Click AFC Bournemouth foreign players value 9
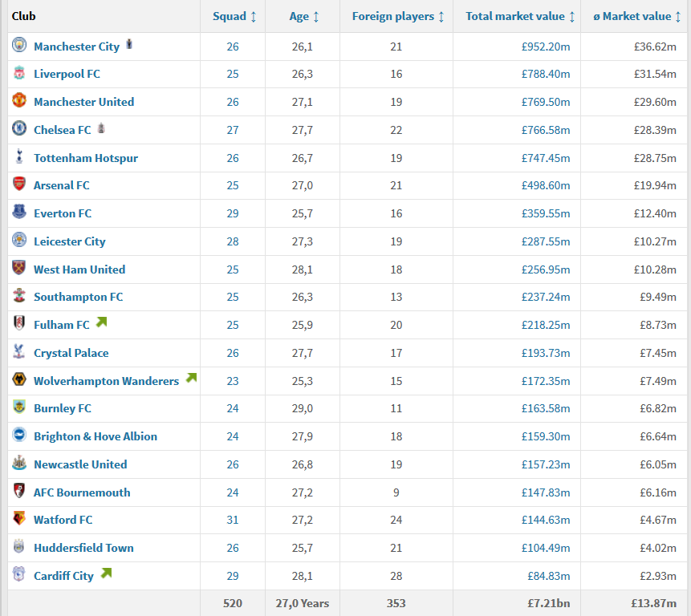 396,492
